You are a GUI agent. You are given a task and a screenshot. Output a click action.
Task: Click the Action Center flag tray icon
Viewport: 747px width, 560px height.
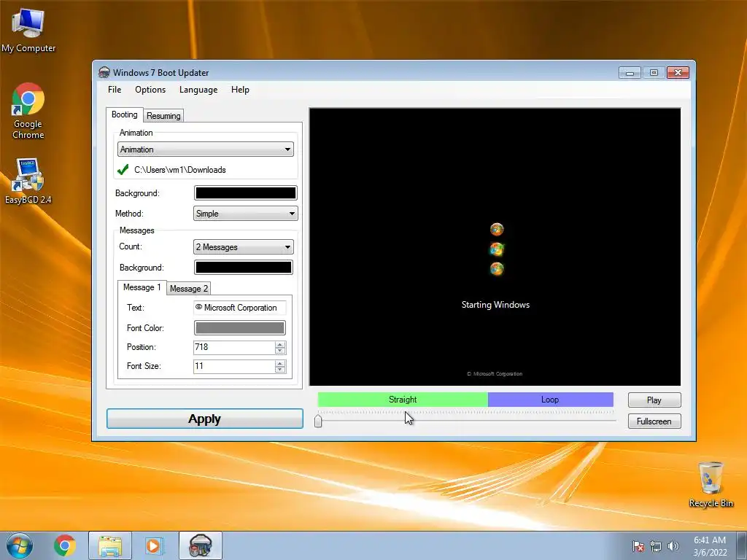pos(638,546)
